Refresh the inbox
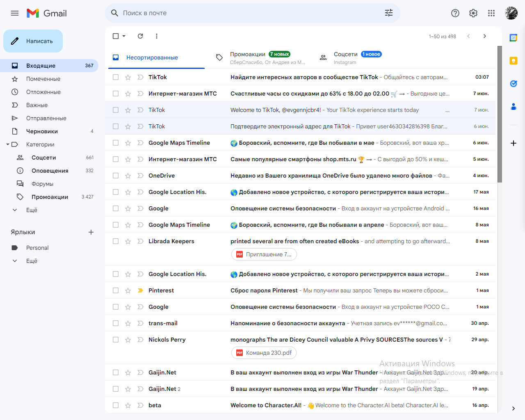The height and width of the screenshot is (420, 525). click(140, 36)
